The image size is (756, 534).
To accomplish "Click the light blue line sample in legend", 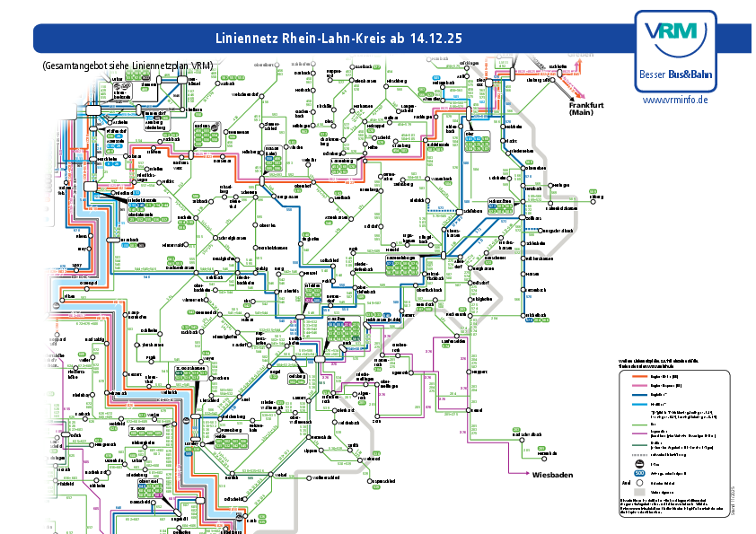I will [637, 404].
